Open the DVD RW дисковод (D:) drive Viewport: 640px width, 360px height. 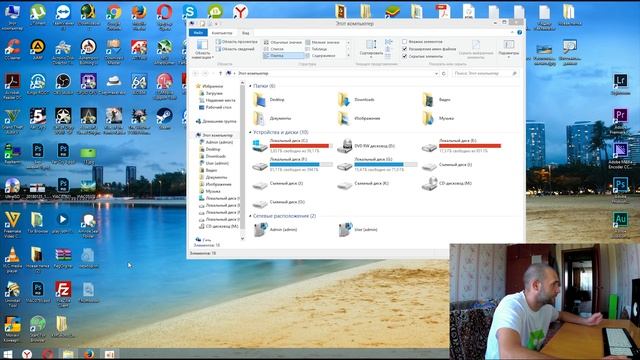pos(366,146)
